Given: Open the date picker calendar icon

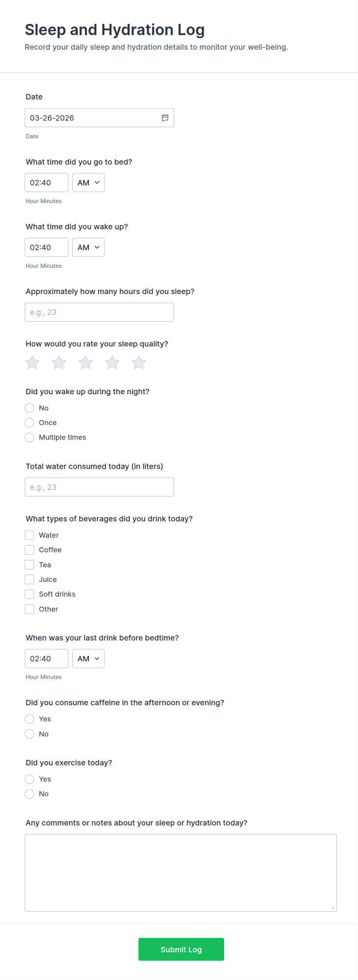Looking at the screenshot, I should pos(165,118).
